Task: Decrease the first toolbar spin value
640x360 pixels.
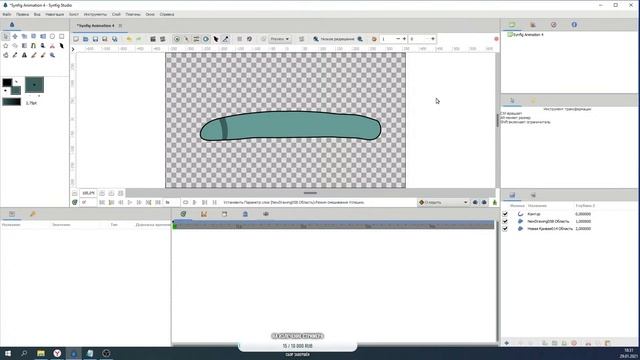Action: [398, 39]
